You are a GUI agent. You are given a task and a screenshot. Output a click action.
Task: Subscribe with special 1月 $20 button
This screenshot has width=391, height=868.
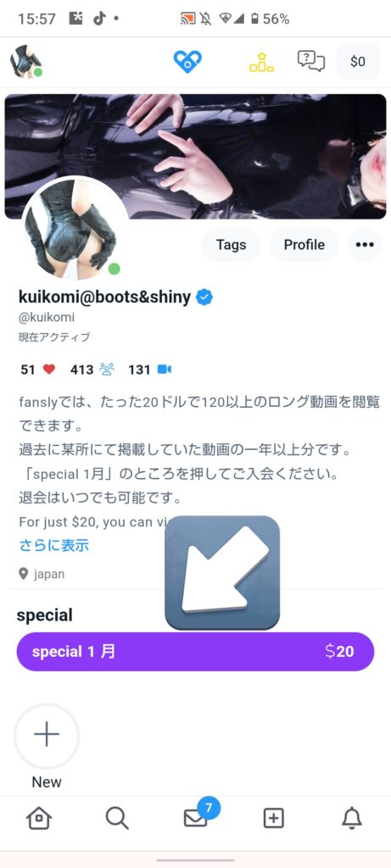(x=195, y=652)
